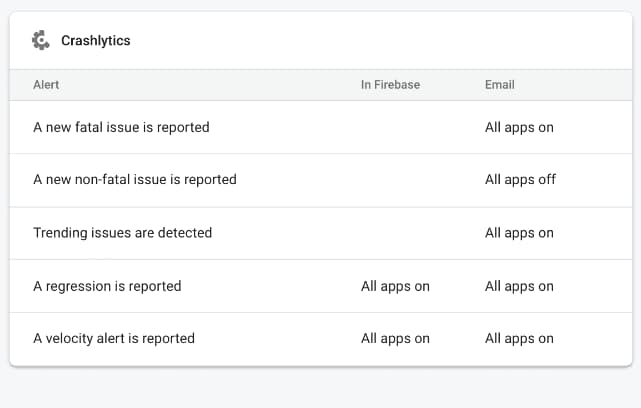The height and width of the screenshot is (408, 641).
Task: Click the Email column header
Action: (500, 85)
